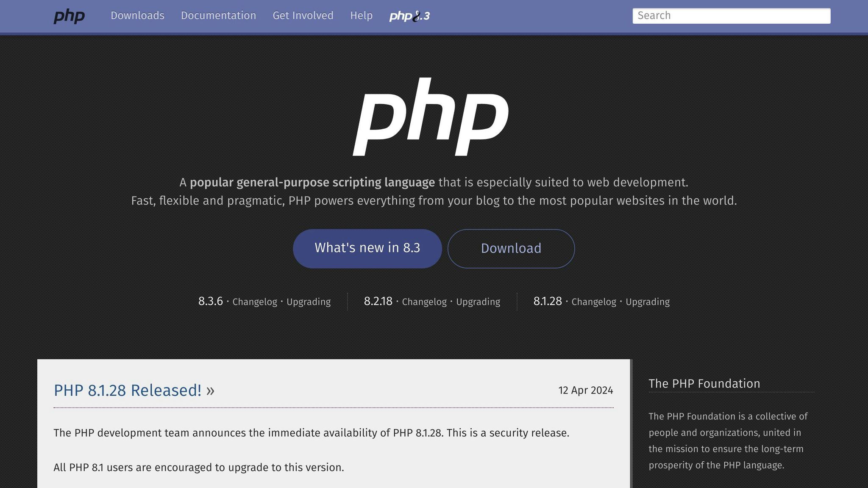868x488 pixels.
Task: Open the Help menu item
Action: [x=361, y=16]
